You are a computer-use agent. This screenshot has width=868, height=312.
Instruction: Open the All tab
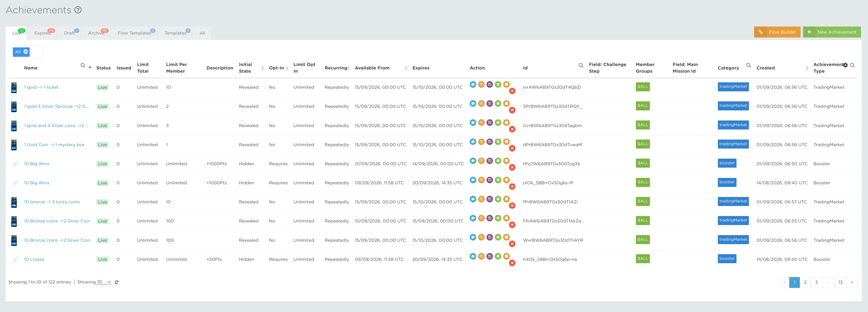click(202, 33)
